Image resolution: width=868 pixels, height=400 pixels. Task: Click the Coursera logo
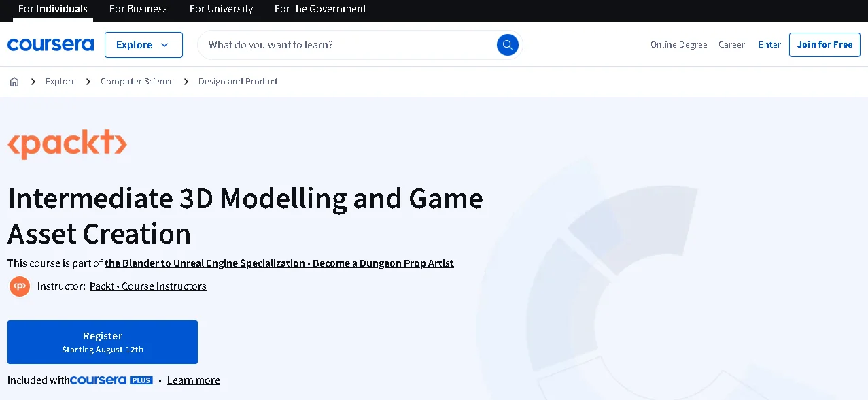[50, 44]
